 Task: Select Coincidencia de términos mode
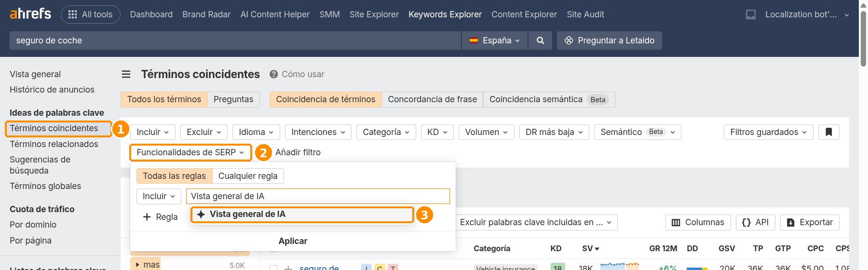point(325,99)
